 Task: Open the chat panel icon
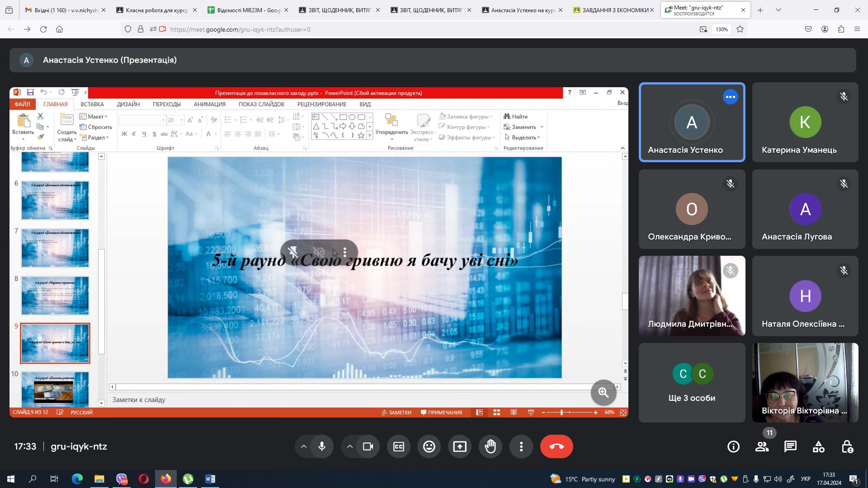[790, 446]
